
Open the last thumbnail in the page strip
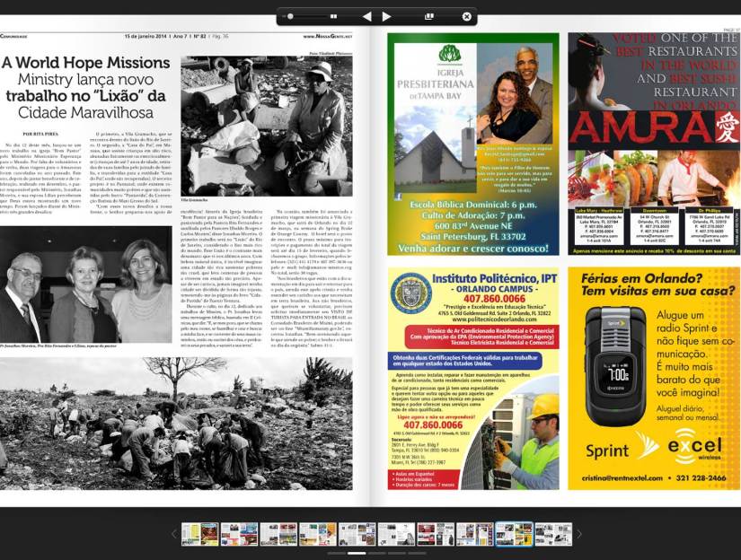pos(553,535)
